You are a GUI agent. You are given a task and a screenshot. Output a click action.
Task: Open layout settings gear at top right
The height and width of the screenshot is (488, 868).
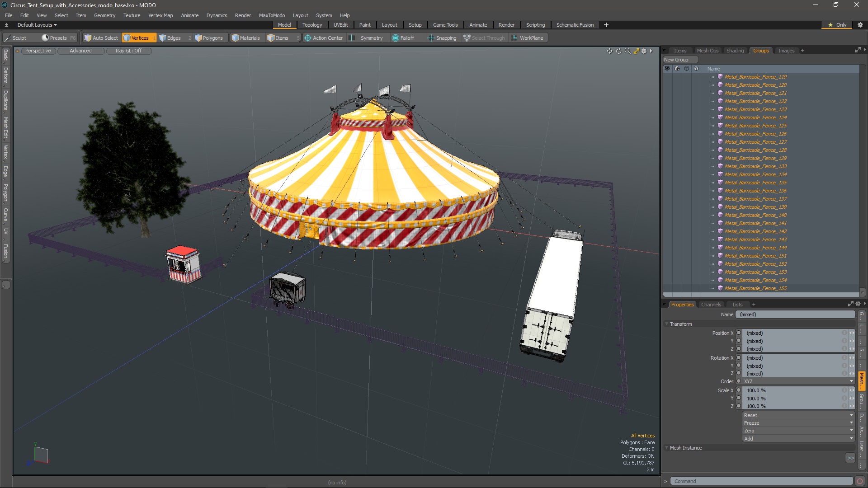tap(860, 25)
